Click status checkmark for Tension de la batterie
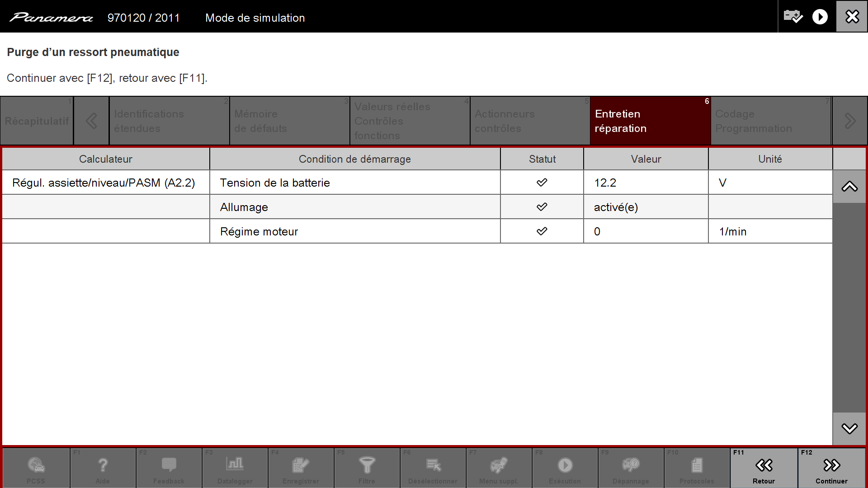868x488 pixels. coord(542,183)
